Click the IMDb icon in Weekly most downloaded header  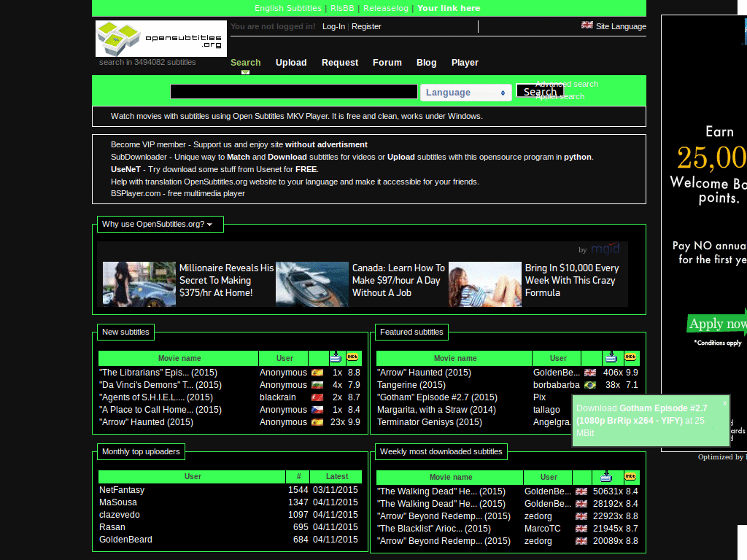click(630, 476)
